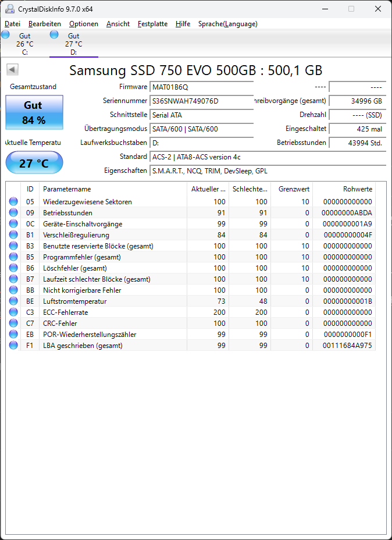Screen dimensions: 392x540
Task: Click the status orb for Programmfehler (gesamt)
Action: click(x=13, y=257)
